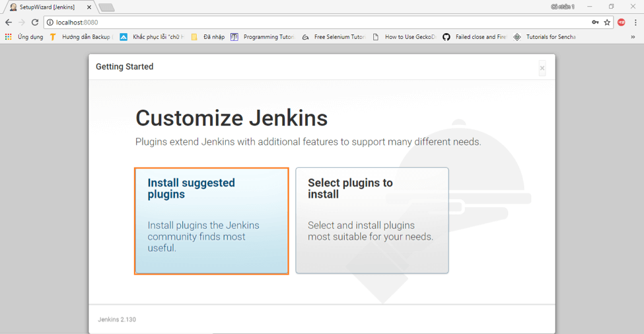
Task: Open Free Selenium Tutorial bookmark
Action: (x=334, y=37)
